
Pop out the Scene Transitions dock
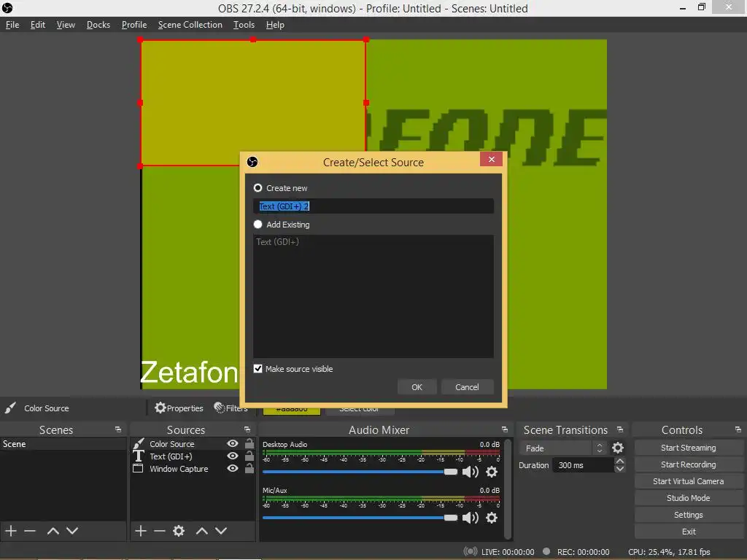[x=620, y=429]
